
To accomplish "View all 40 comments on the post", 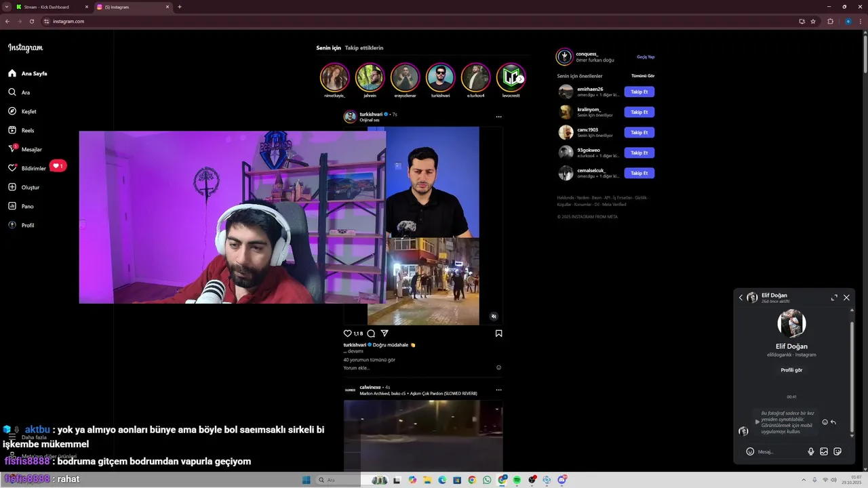I will [369, 360].
